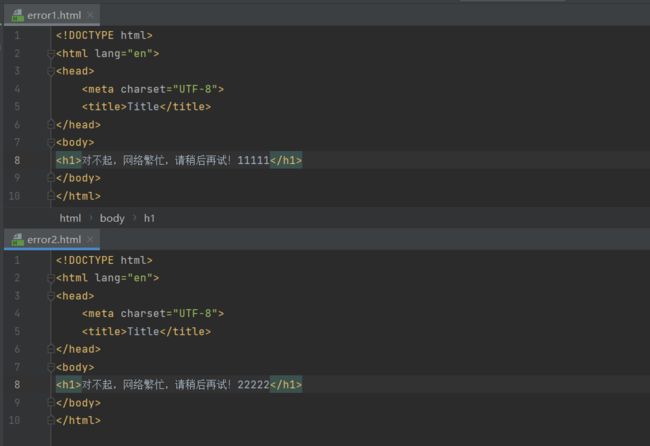Click the error1.html file icon in tab
The image size is (650, 446).
click(17, 16)
